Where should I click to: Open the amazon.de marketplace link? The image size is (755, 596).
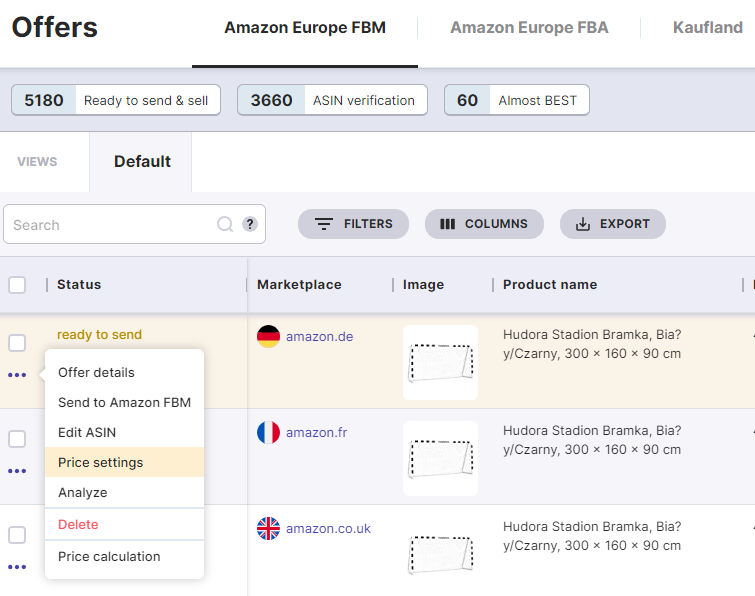(x=319, y=336)
